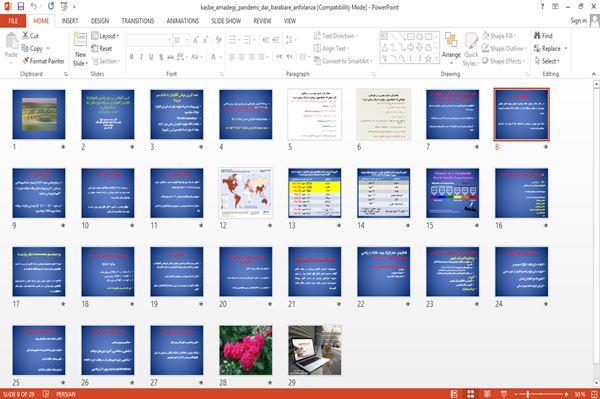Toggle Center paragraph alignment
The image size is (600, 399).
point(241,57)
